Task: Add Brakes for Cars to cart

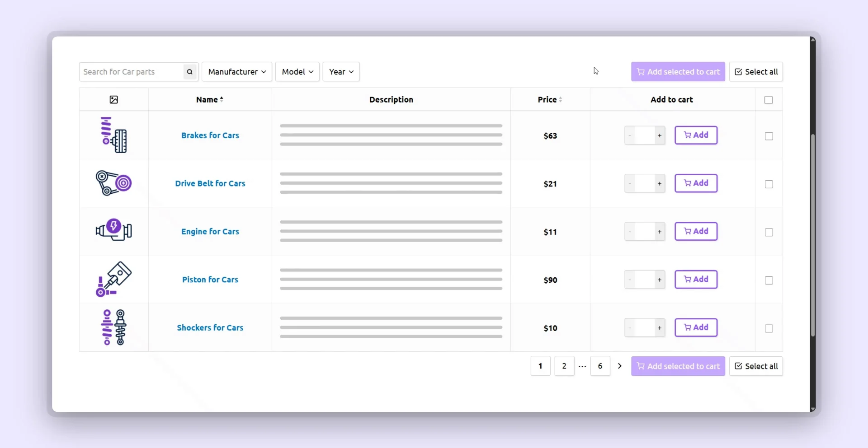Action: pos(696,135)
